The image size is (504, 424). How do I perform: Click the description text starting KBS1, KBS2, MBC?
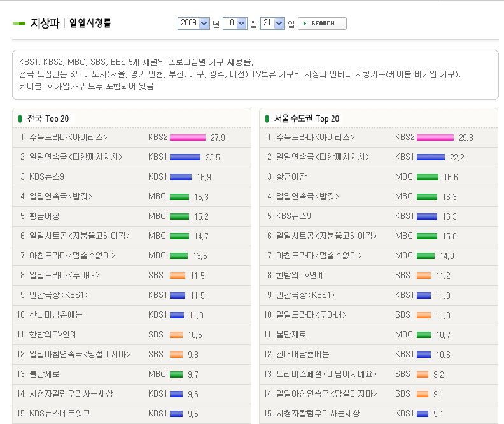pyautogui.click(x=239, y=74)
